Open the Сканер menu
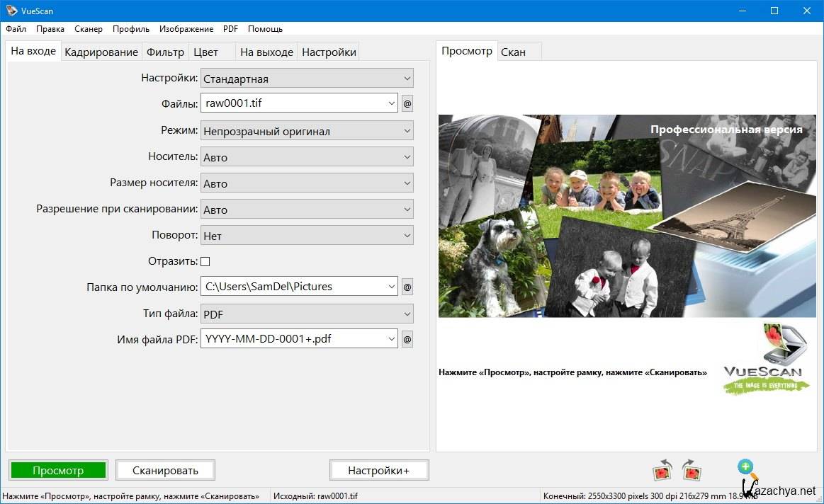 [89, 29]
